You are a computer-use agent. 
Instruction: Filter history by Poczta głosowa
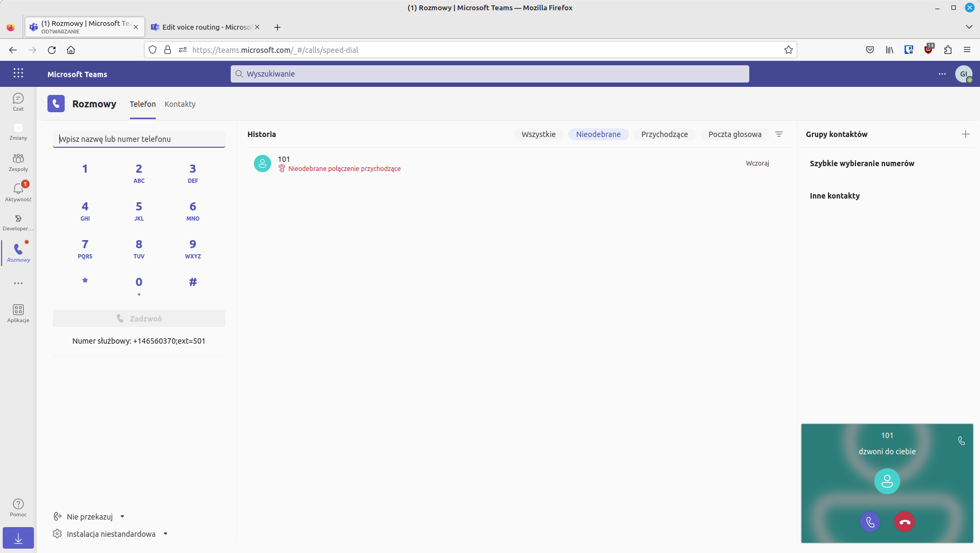coord(735,134)
